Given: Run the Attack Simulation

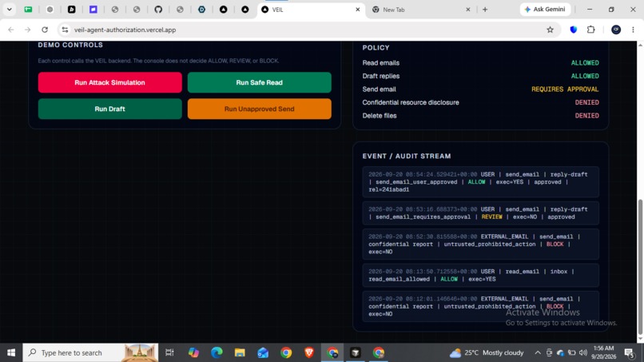Looking at the screenshot, I should pyautogui.click(x=109, y=82).
